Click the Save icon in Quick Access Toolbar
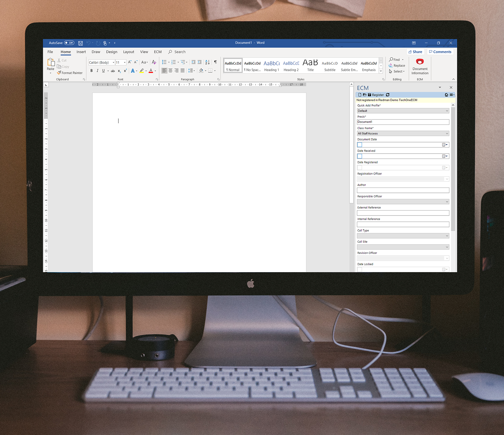Image resolution: width=504 pixels, height=435 pixels. (80, 43)
